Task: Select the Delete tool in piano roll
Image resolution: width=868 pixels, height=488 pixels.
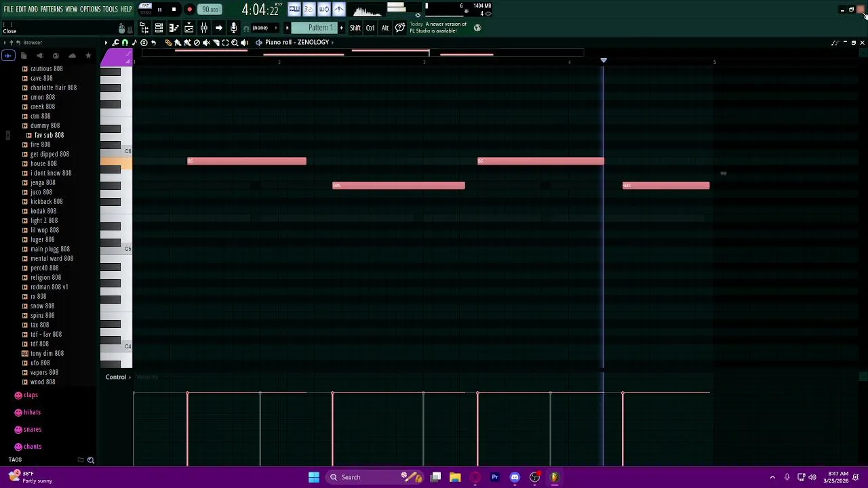Action: click(x=197, y=43)
